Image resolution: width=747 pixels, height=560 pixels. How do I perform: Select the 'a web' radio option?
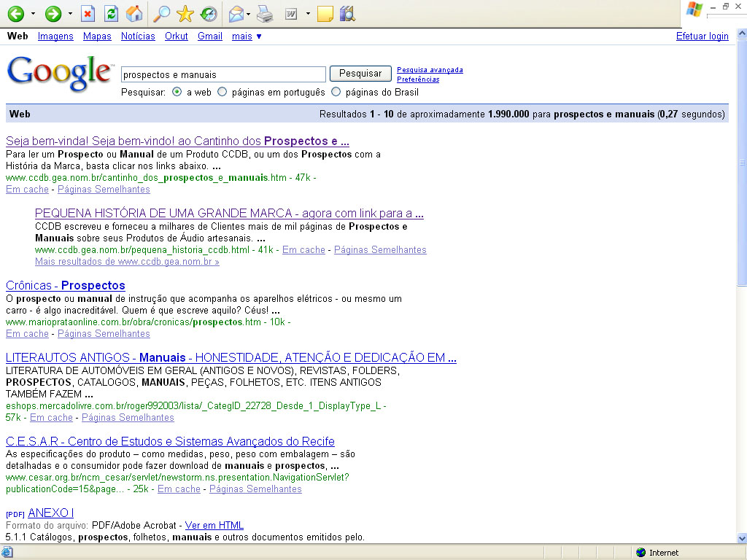coord(177,93)
